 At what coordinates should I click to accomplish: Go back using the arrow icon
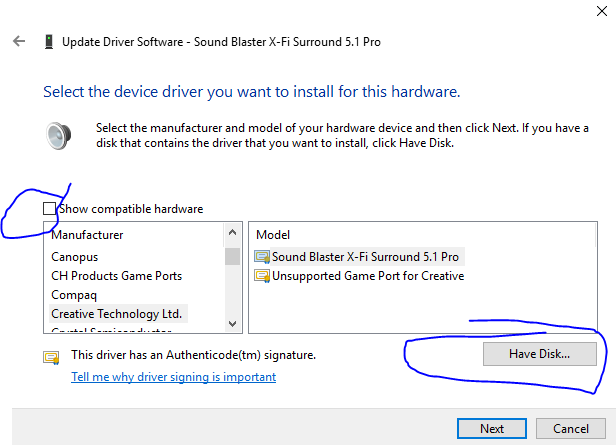19,41
